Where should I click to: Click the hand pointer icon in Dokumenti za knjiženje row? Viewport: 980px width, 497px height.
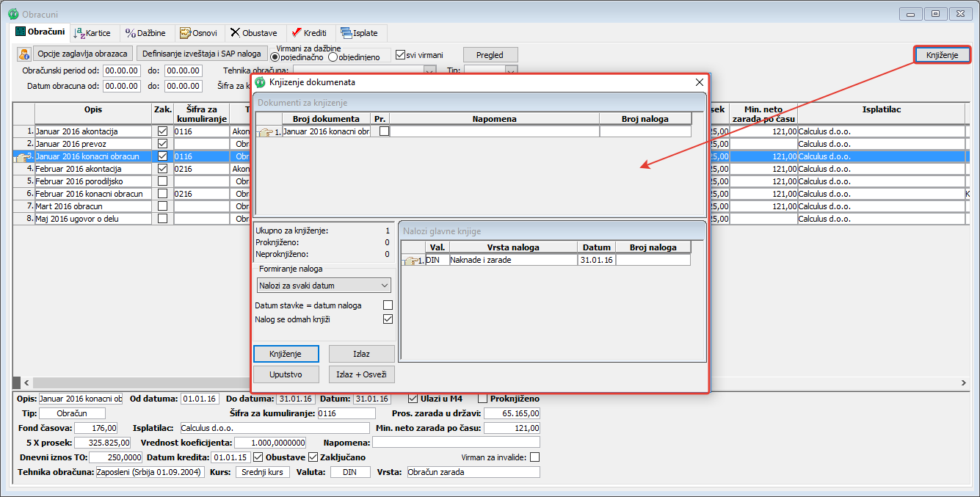pos(267,131)
